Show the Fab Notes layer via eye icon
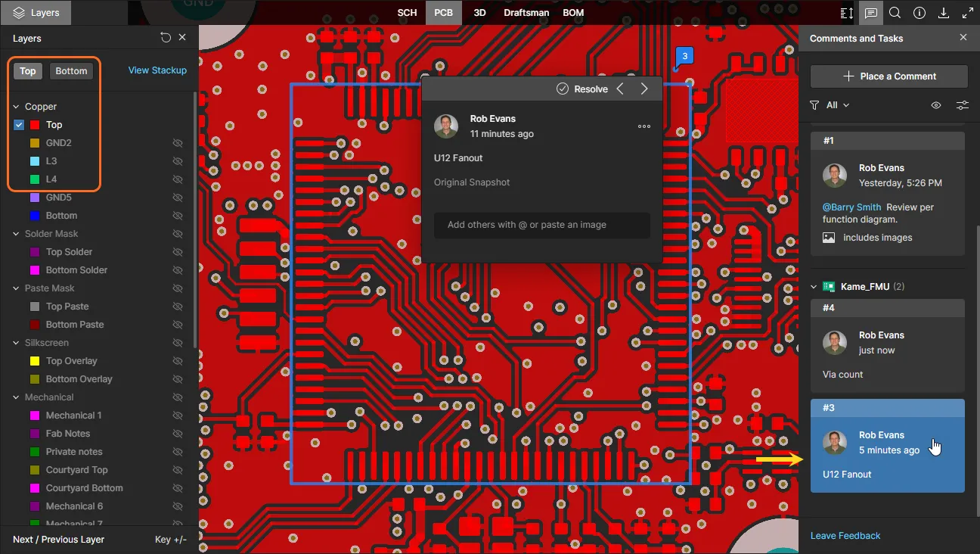 click(178, 434)
